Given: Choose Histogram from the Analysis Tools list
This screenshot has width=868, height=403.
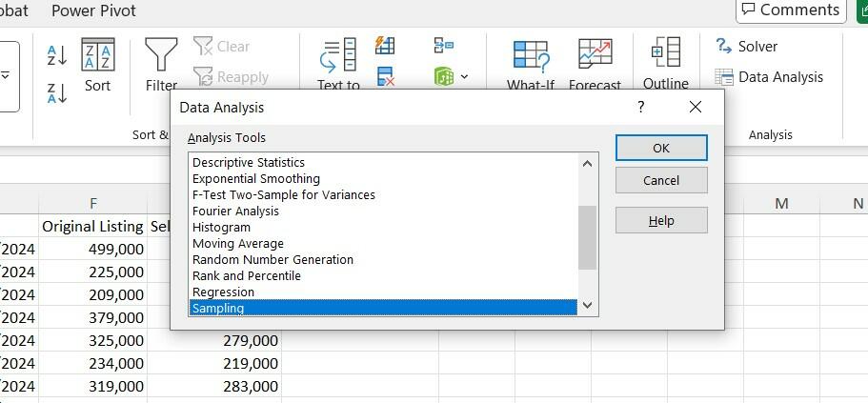Looking at the screenshot, I should click(x=221, y=227).
